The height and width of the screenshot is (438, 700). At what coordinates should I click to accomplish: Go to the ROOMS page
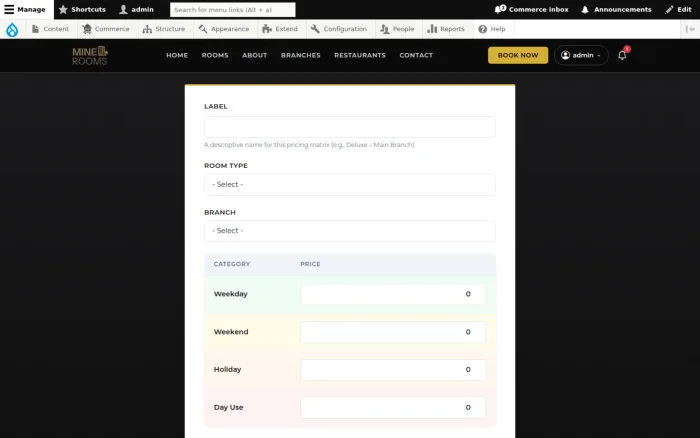(x=215, y=55)
